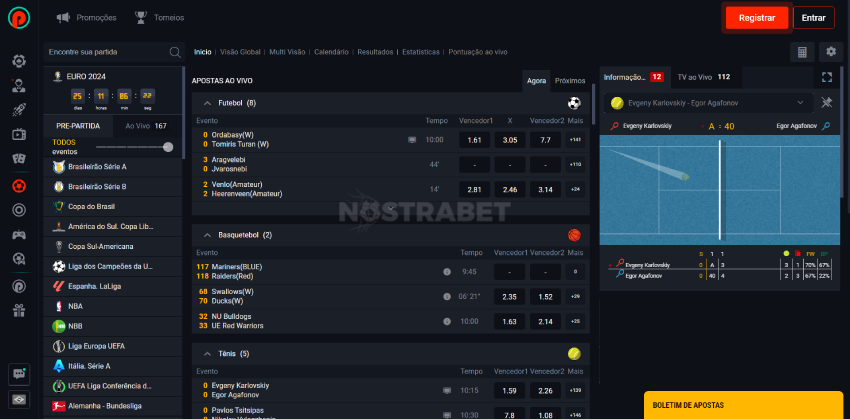This screenshot has height=419, width=850.
Task: Open the Multi Visão view
Action: (x=287, y=52)
